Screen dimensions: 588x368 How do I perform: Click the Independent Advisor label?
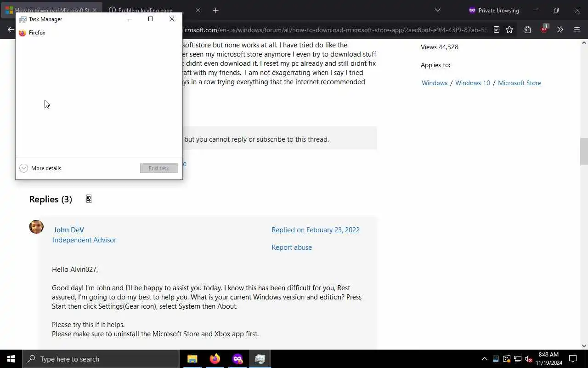85,240
